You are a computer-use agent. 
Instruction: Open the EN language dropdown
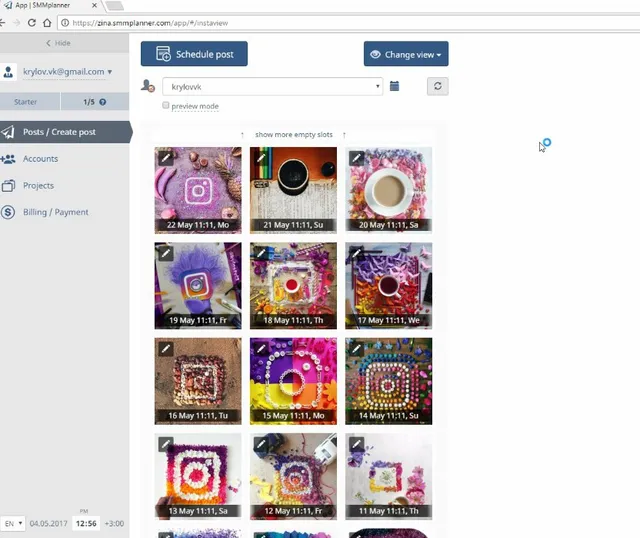click(13, 523)
